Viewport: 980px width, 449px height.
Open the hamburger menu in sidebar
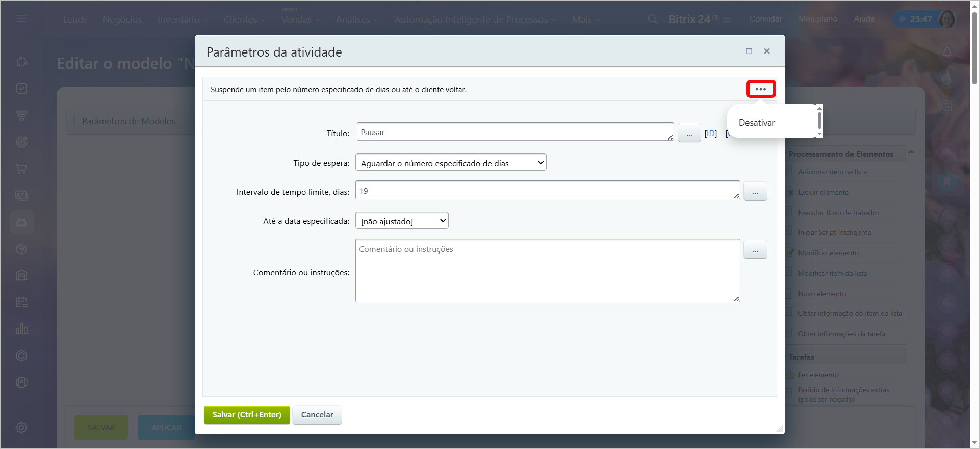tap(21, 19)
